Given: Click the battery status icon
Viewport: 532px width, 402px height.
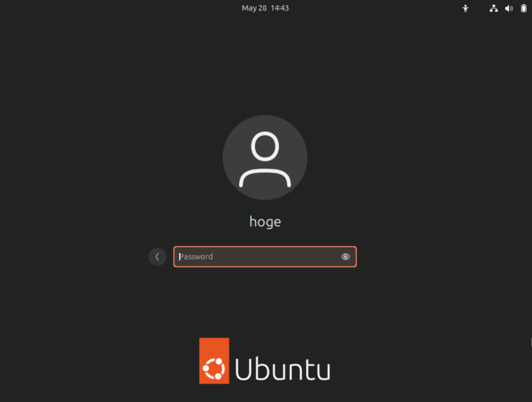Looking at the screenshot, I should click(x=523, y=8).
